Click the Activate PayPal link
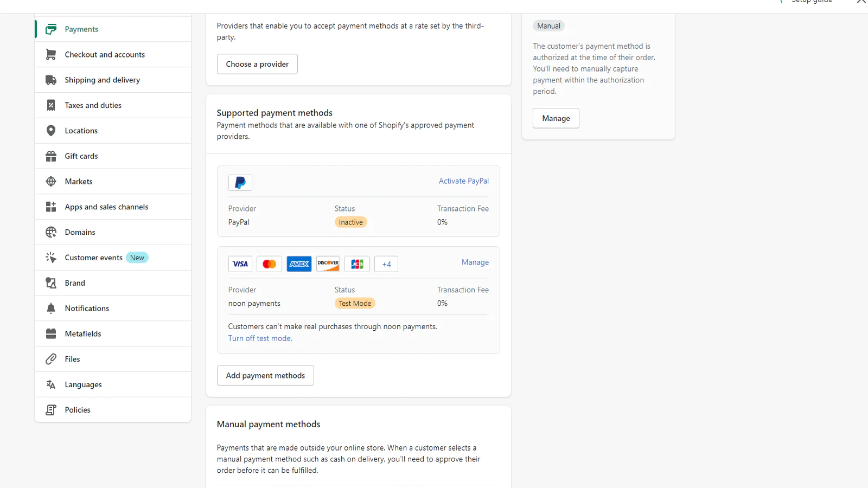This screenshot has height=488, width=868. 463,181
